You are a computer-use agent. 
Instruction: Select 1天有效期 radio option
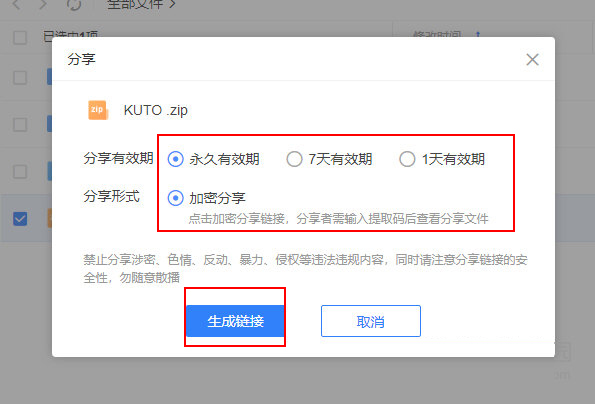pyautogui.click(x=407, y=159)
